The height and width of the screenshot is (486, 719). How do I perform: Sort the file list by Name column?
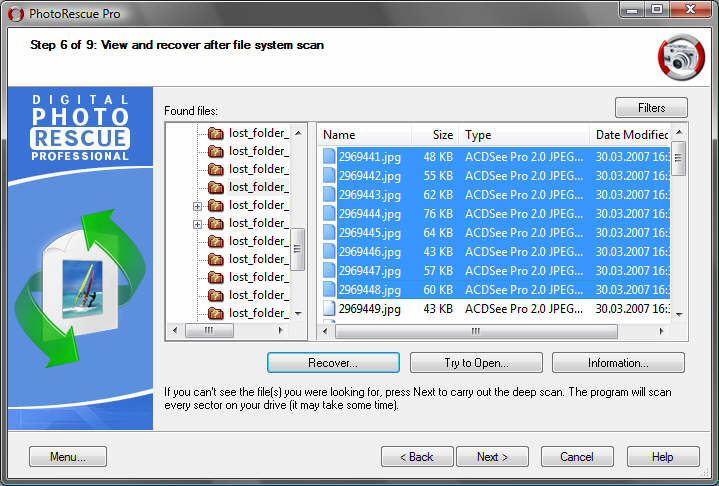364,135
